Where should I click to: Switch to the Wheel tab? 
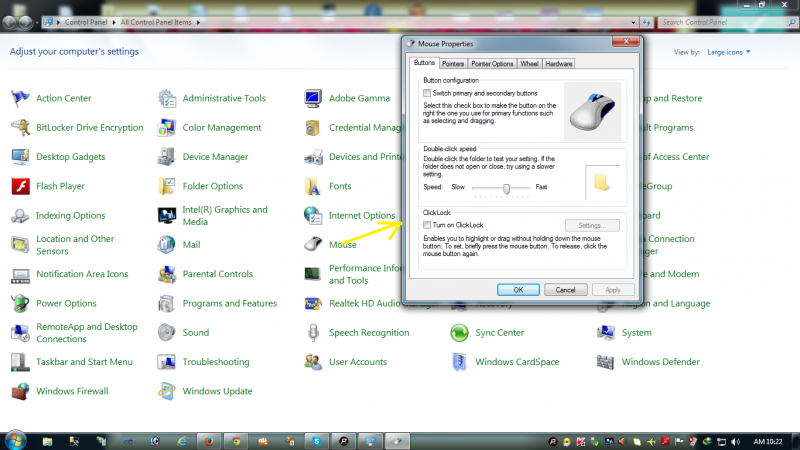[529, 64]
